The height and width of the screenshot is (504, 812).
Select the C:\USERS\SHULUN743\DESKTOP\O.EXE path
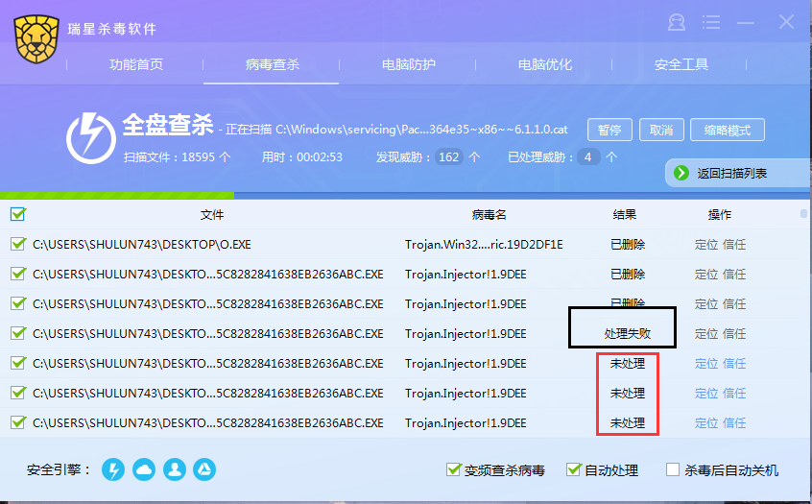click(x=141, y=245)
